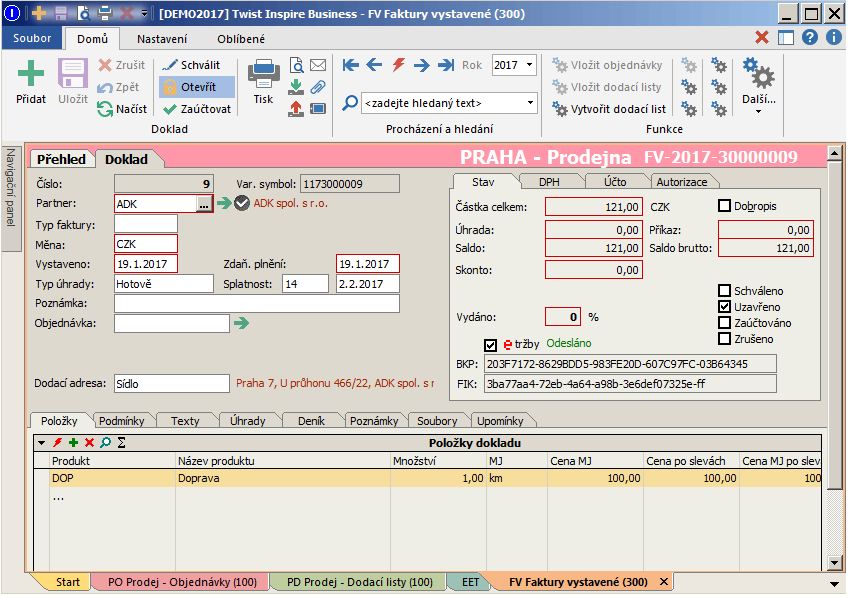Check the Schváleno checkbox
This screenshot has width=848, height=598.
(x=725, y=291)
